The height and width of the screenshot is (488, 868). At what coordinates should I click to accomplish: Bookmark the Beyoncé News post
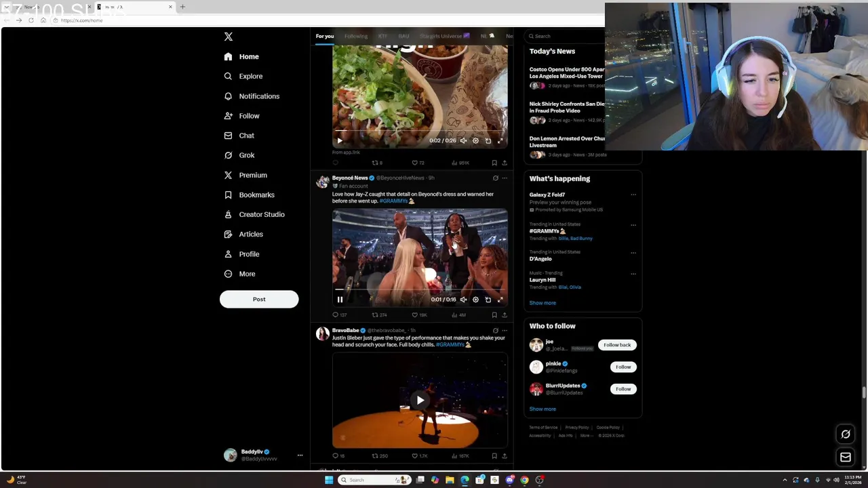click(494, 315)
